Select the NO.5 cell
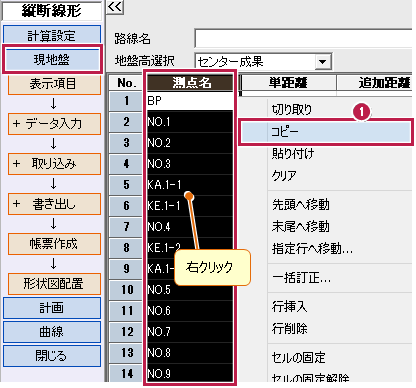Image resolution: width=416 pixels, height=388 pixels. tap(190, 290)
